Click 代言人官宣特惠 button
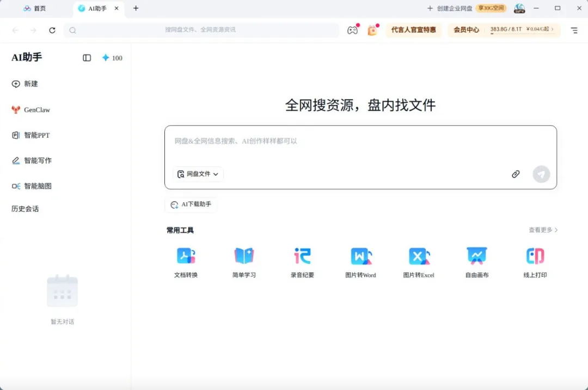The height and width of the screenshot is (390, 588). (x=414, y=30)
